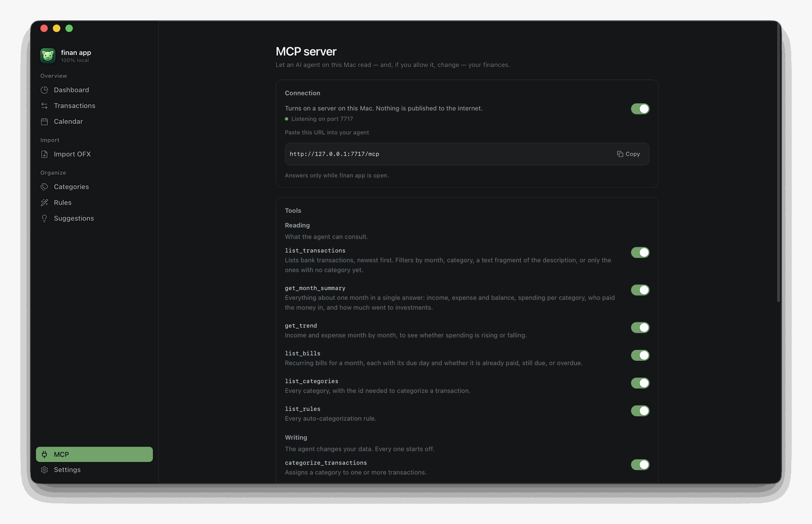Open the Categories page
This screenshot has width=812, height=524.
[94, 187]
